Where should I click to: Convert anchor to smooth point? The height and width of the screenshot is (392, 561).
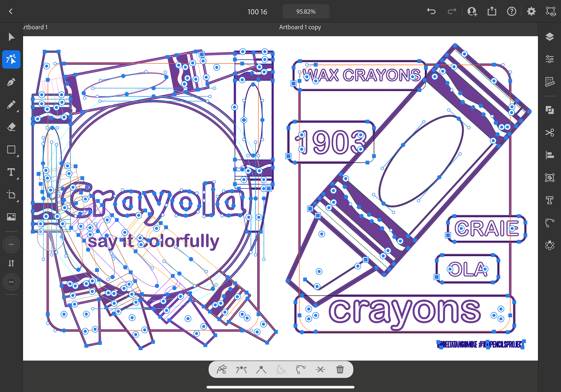(241, 369)
